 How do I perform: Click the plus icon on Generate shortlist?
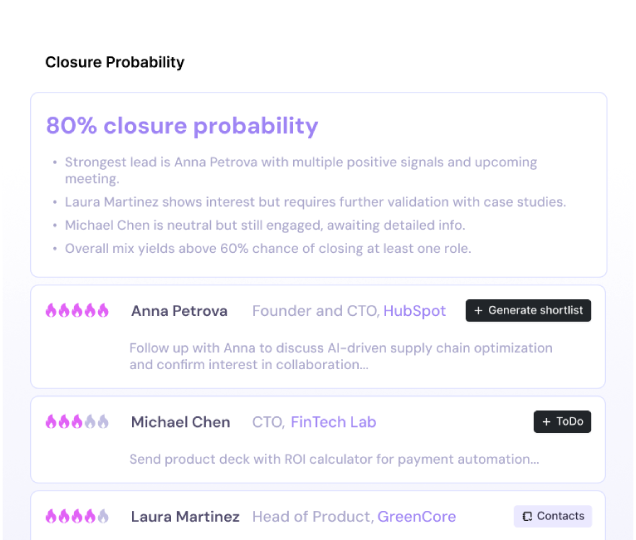(x=478, y=311)
